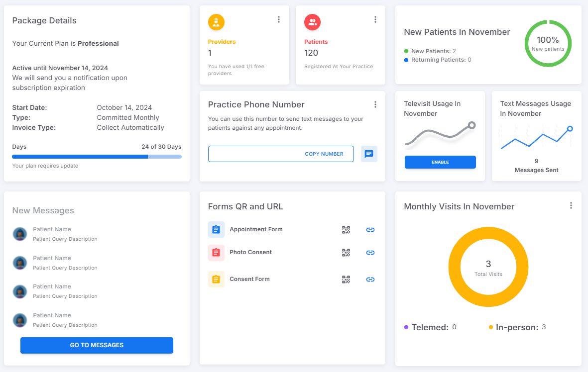The height and width of the screenshot is (372, 588).
Task: Open the second patient message avatar
Action: click(20, 263)
